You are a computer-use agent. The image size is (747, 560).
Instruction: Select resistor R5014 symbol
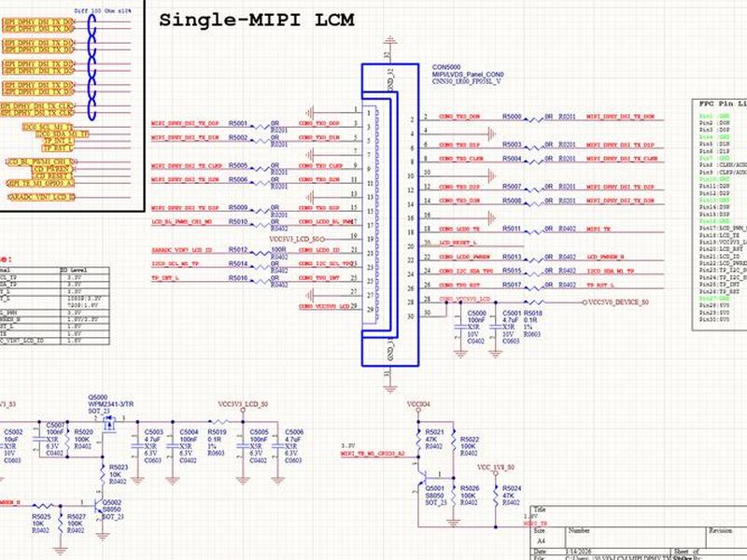261,267
